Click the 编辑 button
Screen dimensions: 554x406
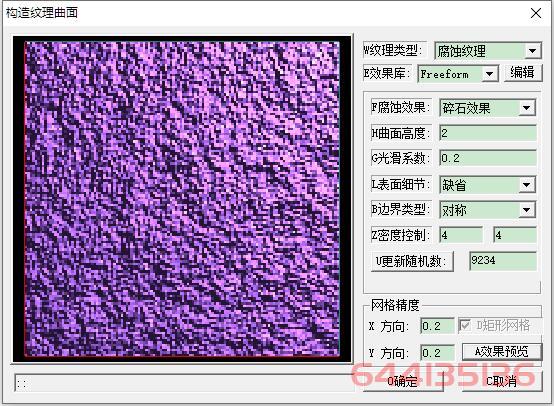click(523, 73)
